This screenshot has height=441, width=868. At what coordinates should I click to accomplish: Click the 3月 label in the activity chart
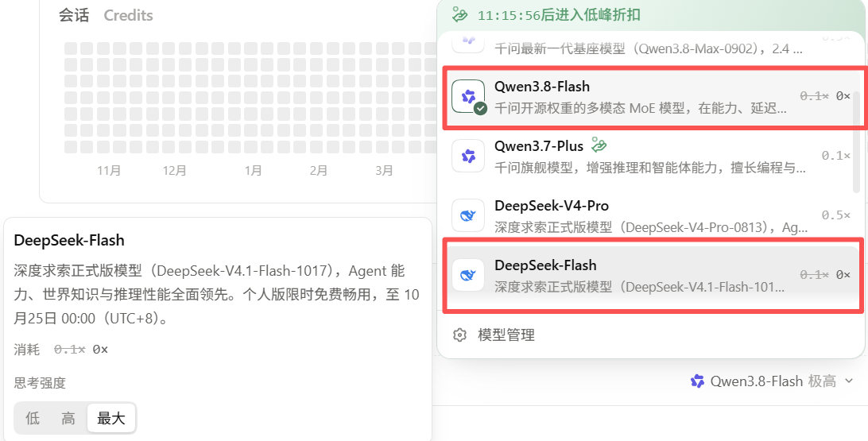[x=384, y=170]
